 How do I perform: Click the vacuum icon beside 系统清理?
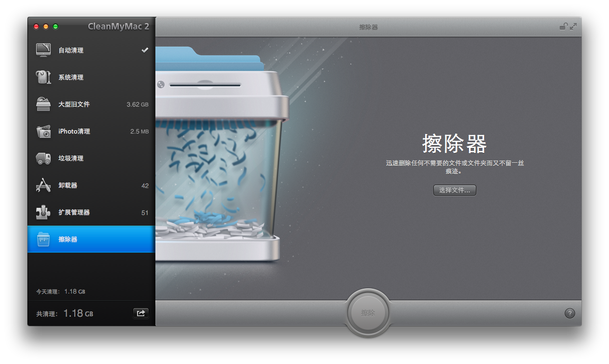click(43, 77)
